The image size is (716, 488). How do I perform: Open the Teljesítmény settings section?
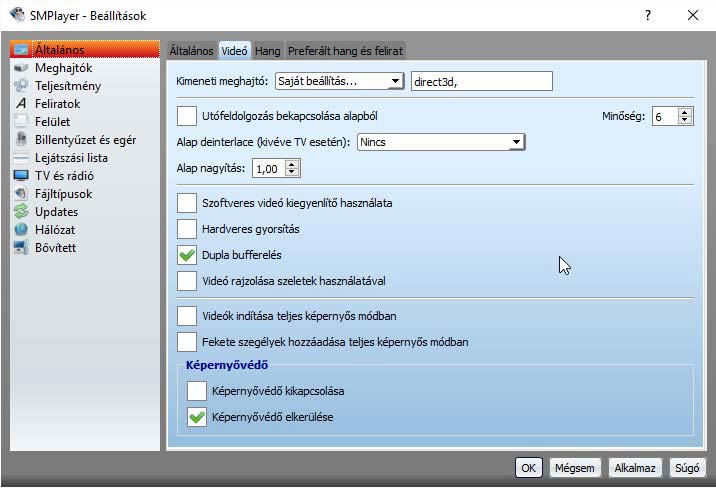tap(85, 86)
